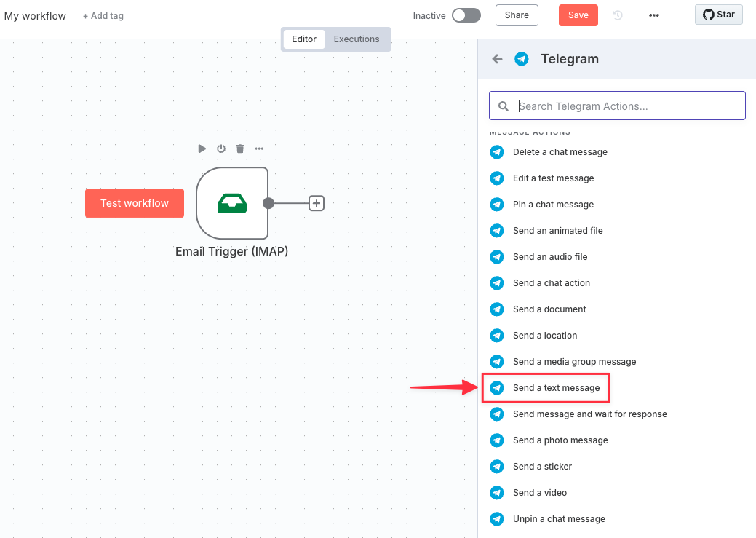The image size is (756, 538).
Task: Run the Test workflow button
Action: (x=135, y=203)
